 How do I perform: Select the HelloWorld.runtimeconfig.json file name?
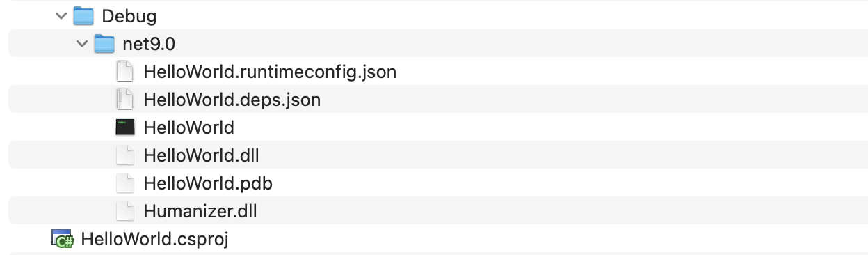(270, 72)
